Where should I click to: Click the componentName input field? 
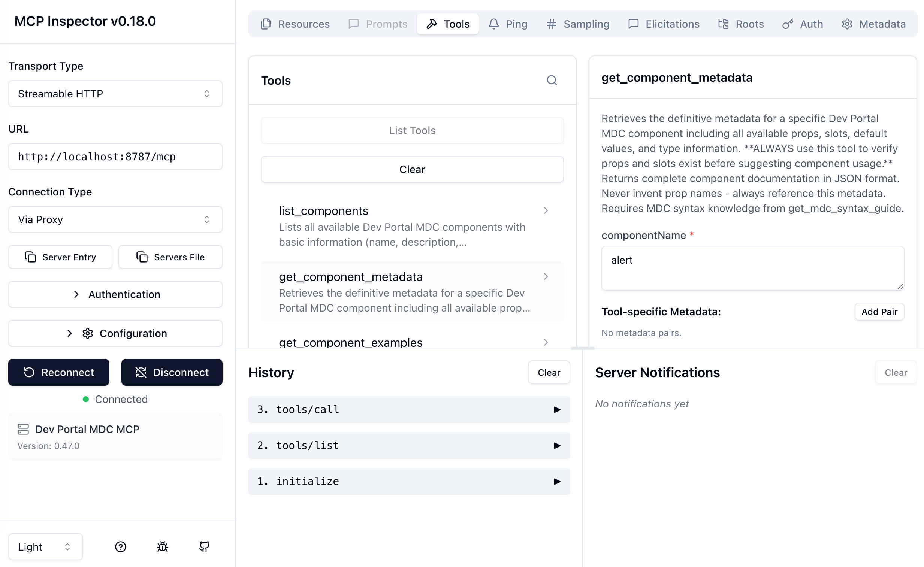(752, 268)
